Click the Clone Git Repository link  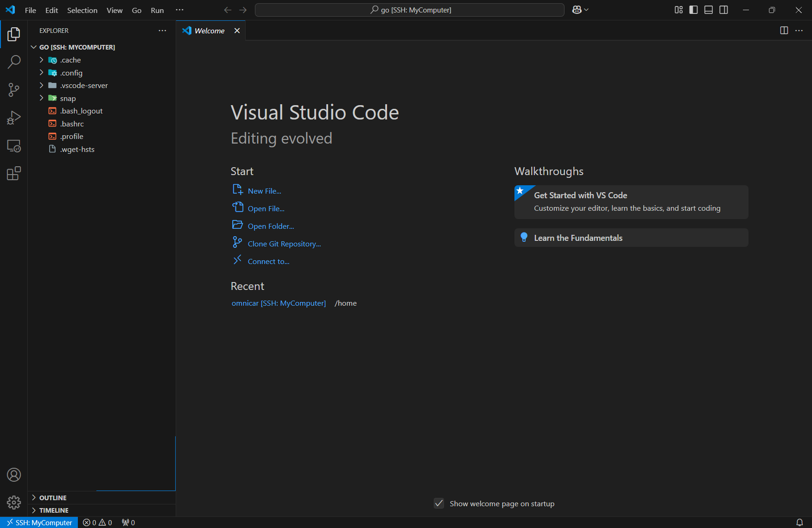click(x=284, y=244)
